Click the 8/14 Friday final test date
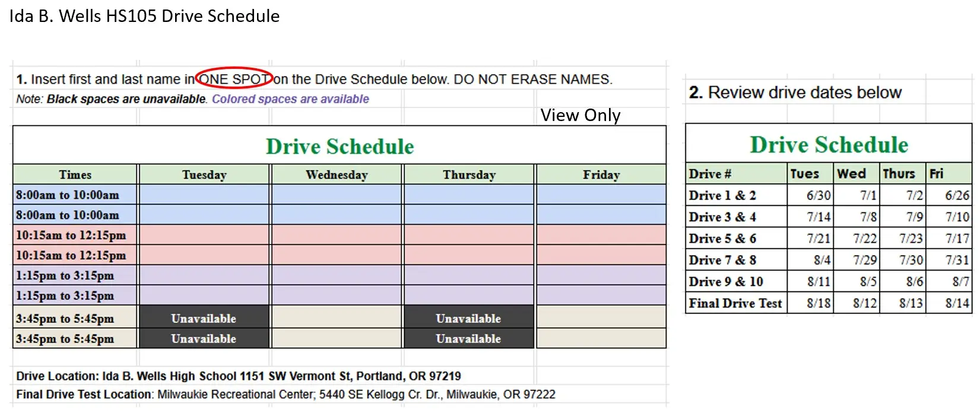This screenshot has width=980, height=413. [957, 303]
